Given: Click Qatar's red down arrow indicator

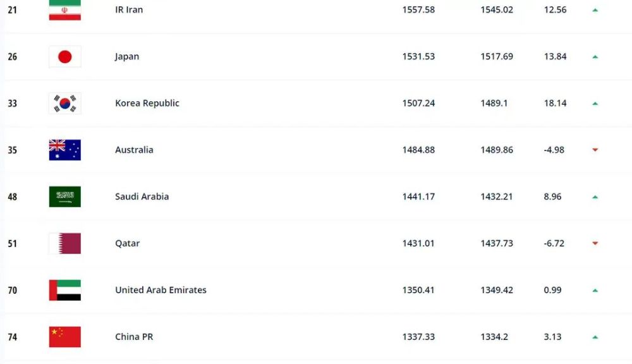Looking at the screenshot, I should point(595,243).
